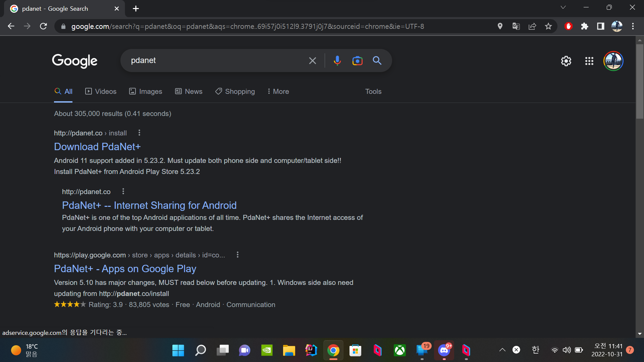Open the Chrome extensions puzzle icon
Screen dimensions: 644x362
(585, 26)
